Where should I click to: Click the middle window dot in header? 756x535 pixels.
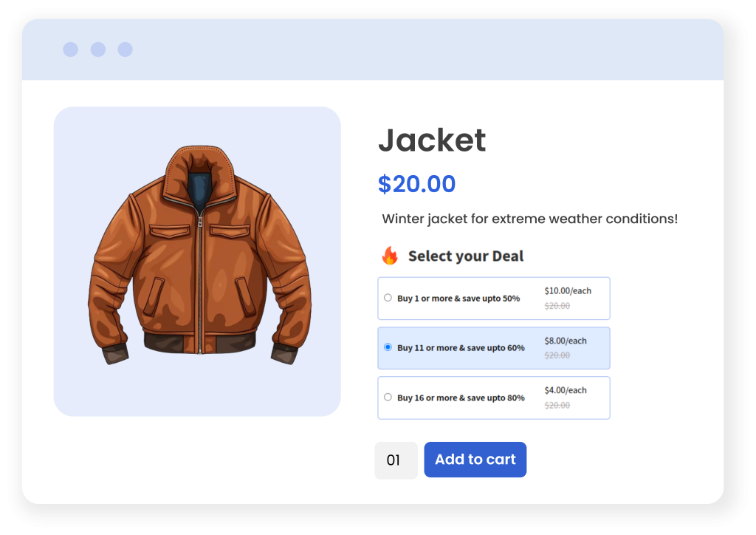98,50
